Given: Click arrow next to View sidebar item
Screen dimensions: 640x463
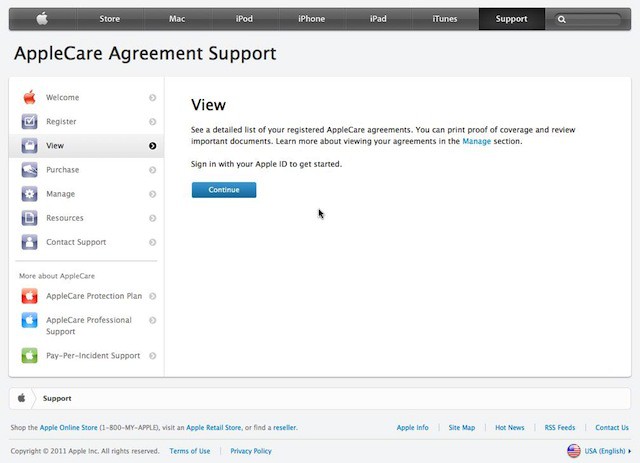Looking at the screenshot, I should 152,146.
